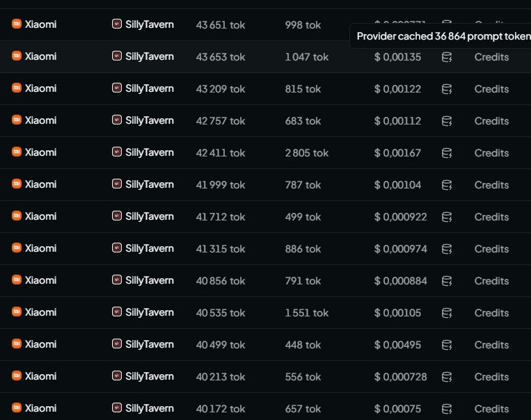The width and height of the screenshot is (531, 420).
Task: Click Credits in the $ 0,00112 row
Action: pyautogui.click(x=491, y=121)
